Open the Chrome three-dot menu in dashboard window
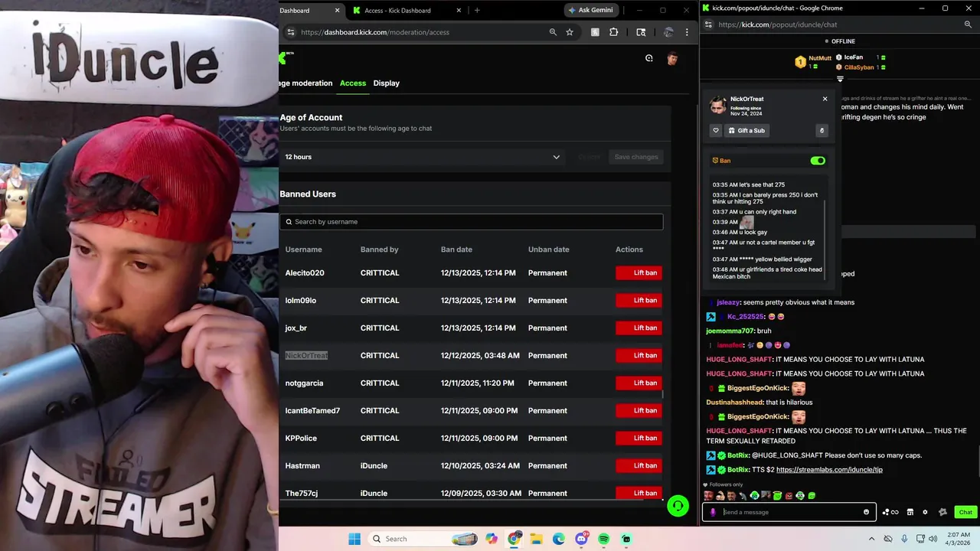Image resolution: width=980 pixels, height=551 pixels. point(687,32)
